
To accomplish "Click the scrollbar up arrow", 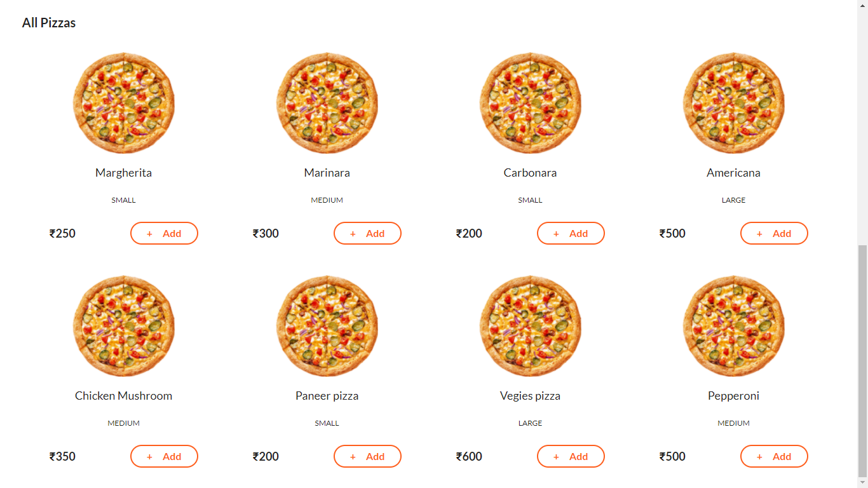I will point(863,5).
